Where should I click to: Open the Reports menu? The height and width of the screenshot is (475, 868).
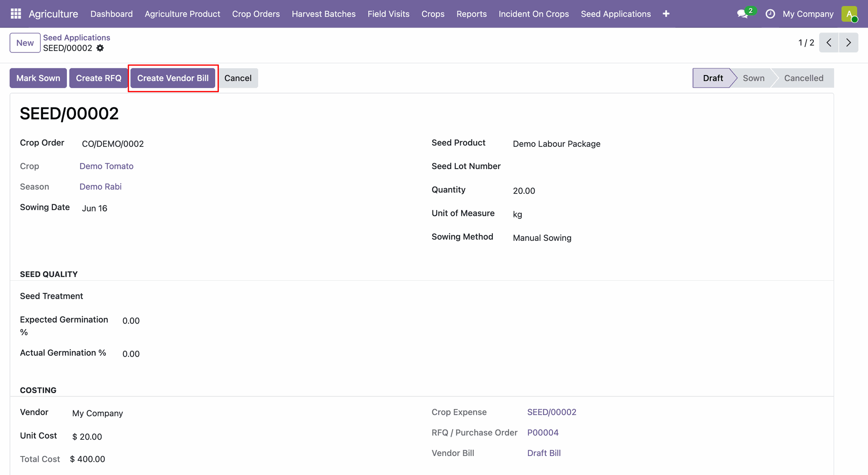click(x=472, y=14)
